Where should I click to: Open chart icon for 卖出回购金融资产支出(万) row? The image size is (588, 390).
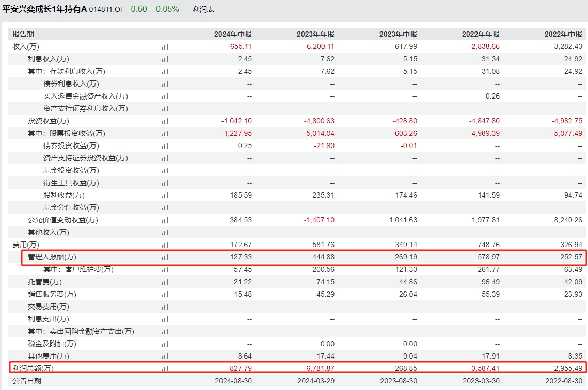[165, 331]
